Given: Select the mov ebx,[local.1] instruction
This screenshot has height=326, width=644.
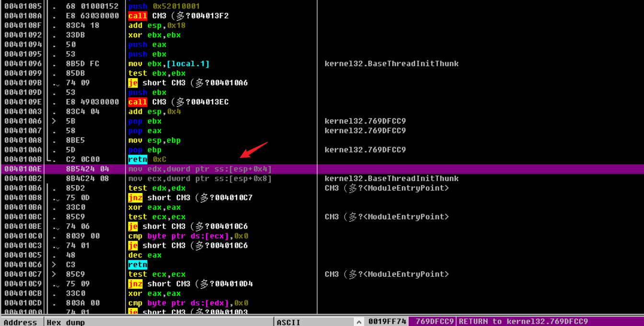Looking at the screenshot, I should click(x=169, y=64).
